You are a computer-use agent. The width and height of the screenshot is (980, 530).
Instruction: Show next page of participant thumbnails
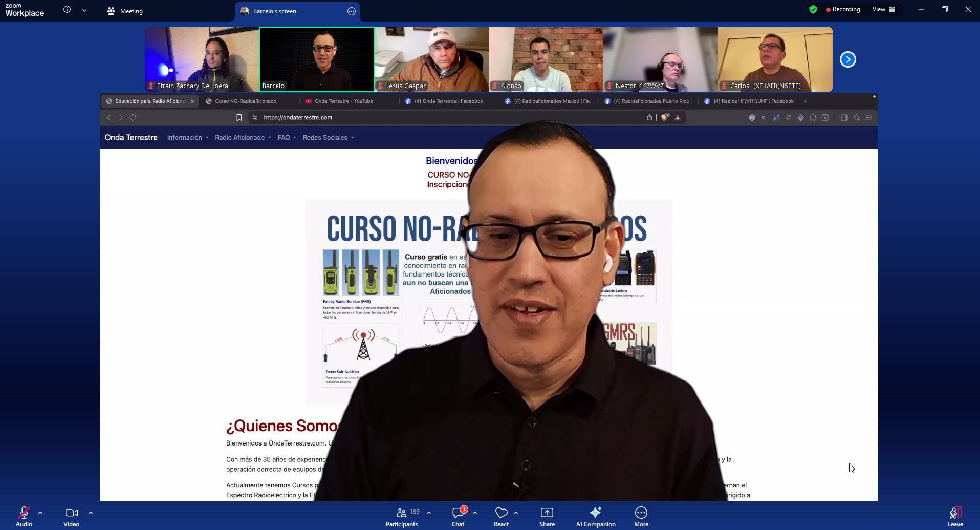pyautogui.click(x=848, y=59)
